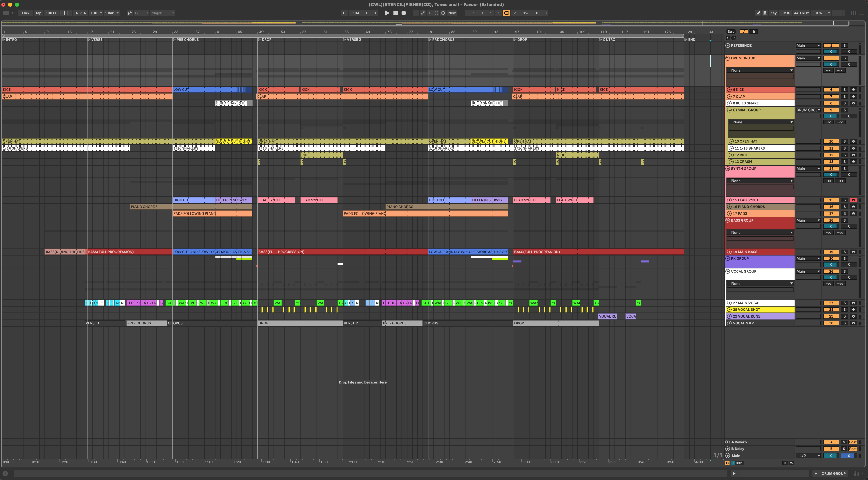Click the Session Record circle button
Viewport: 868px width, 480px height.
443,13
